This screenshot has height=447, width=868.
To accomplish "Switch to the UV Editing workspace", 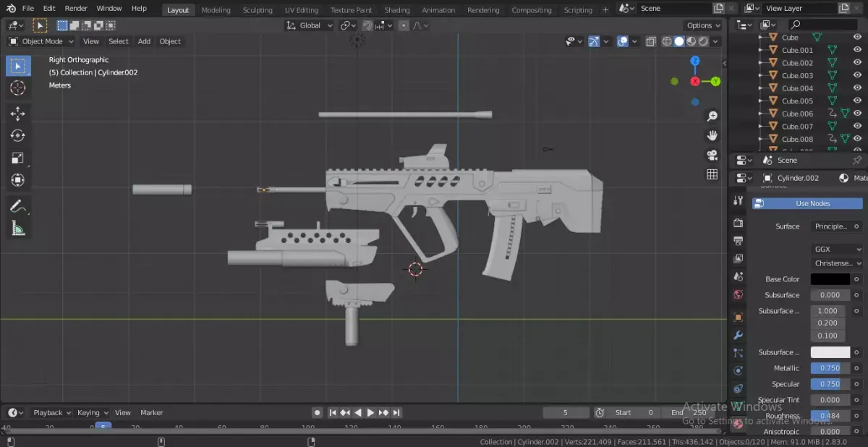I will (302, 10).
